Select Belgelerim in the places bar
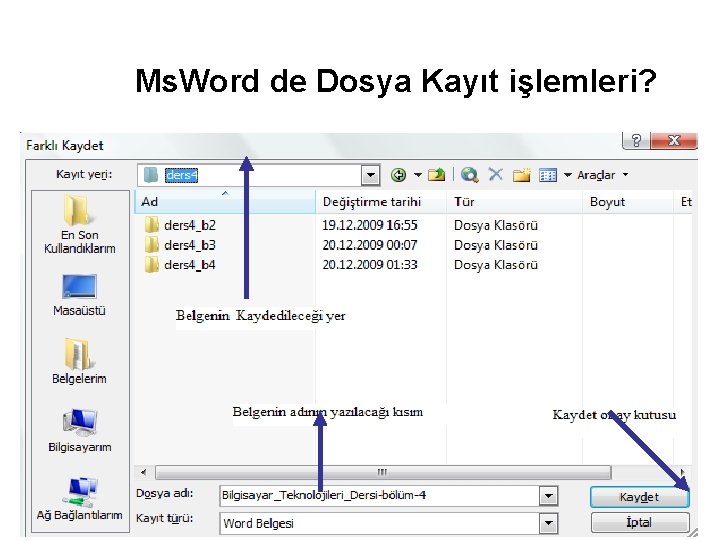This screenshot has height=540, width=720. [79, 361]
